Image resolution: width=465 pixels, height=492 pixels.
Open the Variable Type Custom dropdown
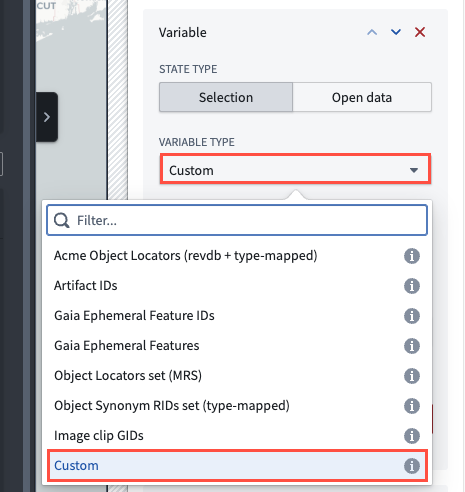coord(295,170)
